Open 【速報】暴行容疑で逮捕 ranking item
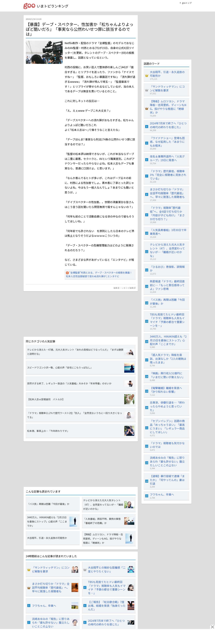Viewport: 215px width, 644px height. point(167,480)
